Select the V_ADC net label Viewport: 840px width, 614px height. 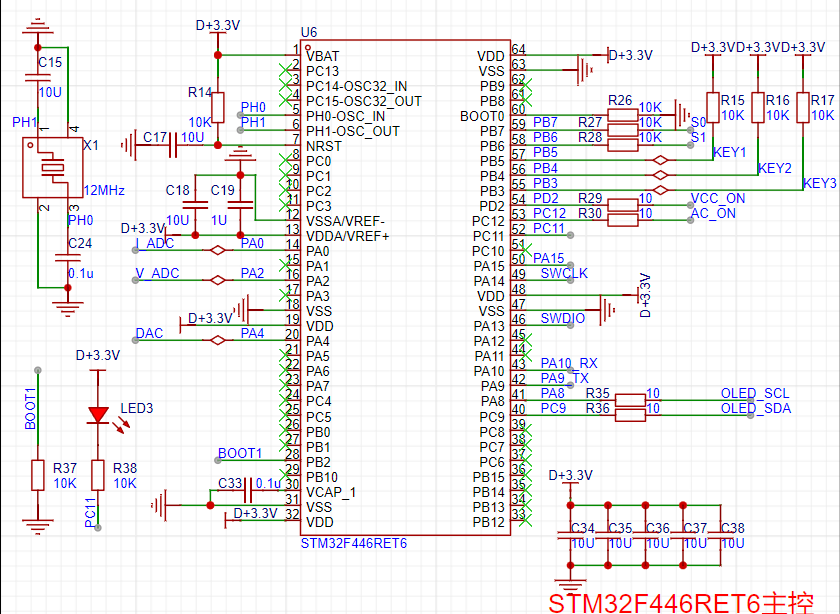157,273
